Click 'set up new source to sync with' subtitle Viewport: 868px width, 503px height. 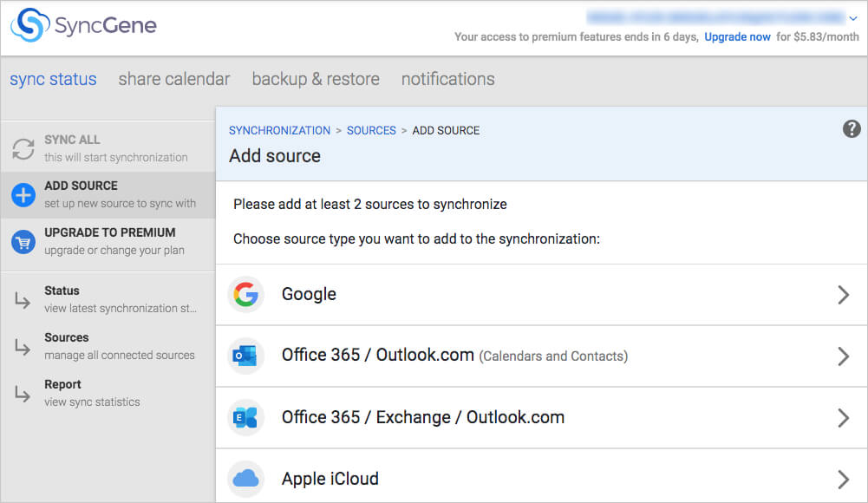click(121, 204)
